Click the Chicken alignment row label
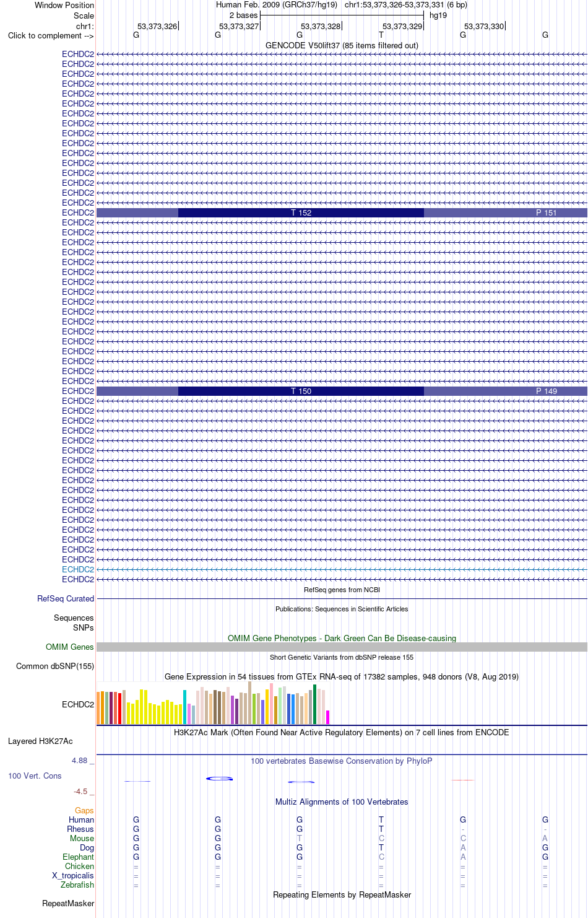This screenshot has height=918, width=588. [x=79, y=866]
